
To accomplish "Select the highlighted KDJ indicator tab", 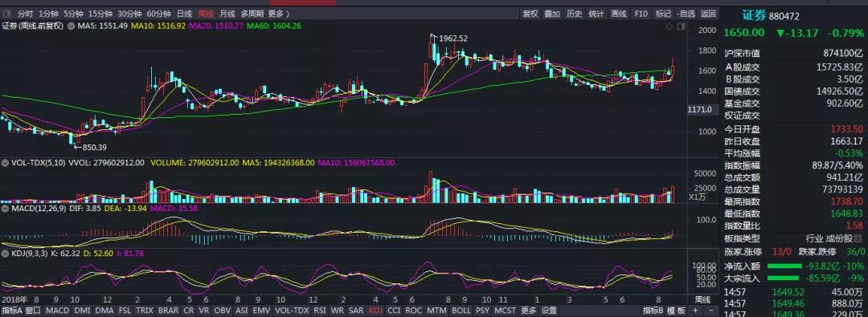I will tap(376, 311).
